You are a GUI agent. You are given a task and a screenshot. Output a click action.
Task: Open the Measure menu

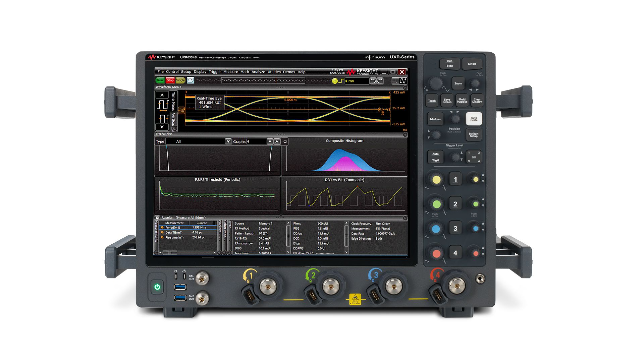231,72
